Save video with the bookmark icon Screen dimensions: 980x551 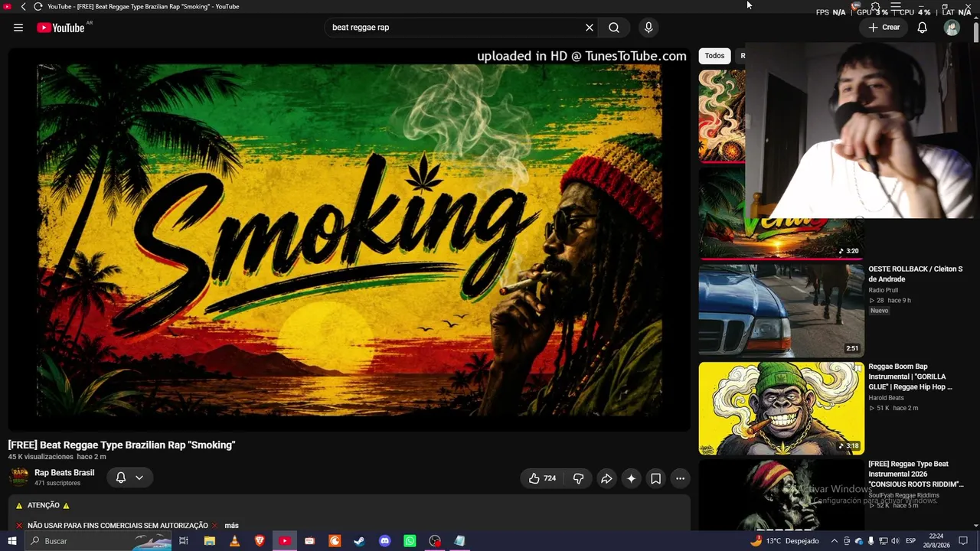click(x=656, y=478)
